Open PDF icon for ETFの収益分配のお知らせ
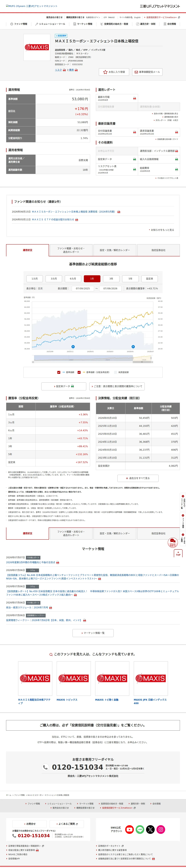186x868 pixels. [x=77, y=220]
